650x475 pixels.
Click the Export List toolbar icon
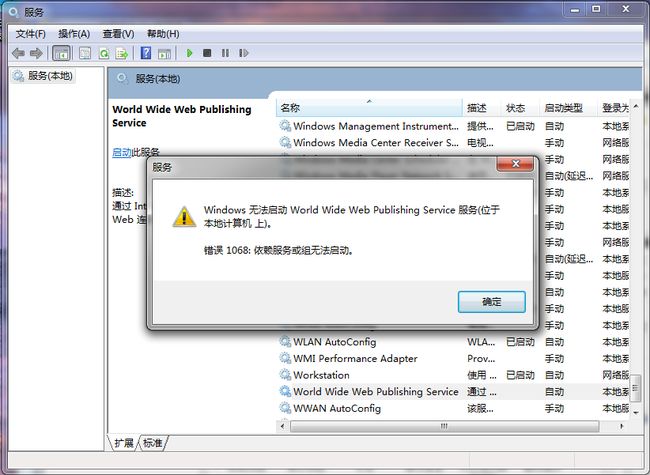pos(122,53)
